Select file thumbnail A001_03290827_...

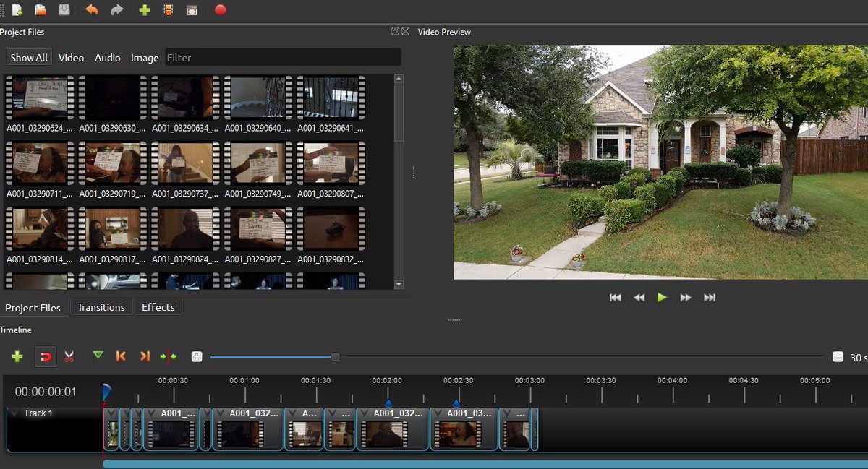click(258, 228)
